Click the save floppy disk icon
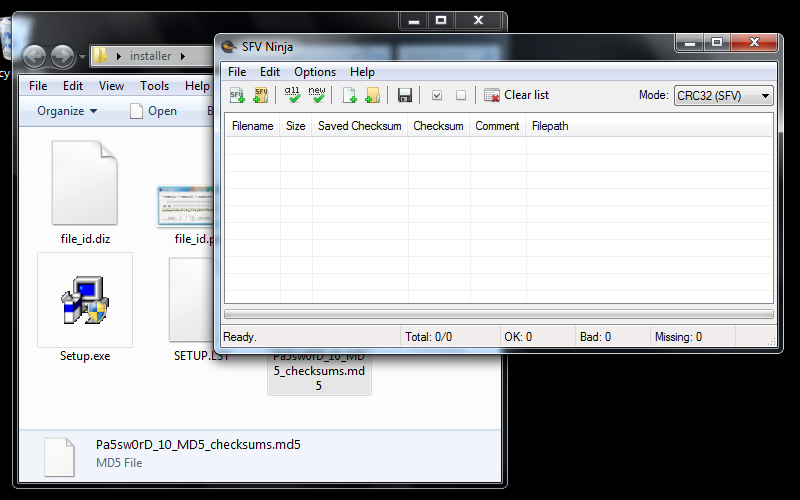The image size is (800, 500). 405,95
